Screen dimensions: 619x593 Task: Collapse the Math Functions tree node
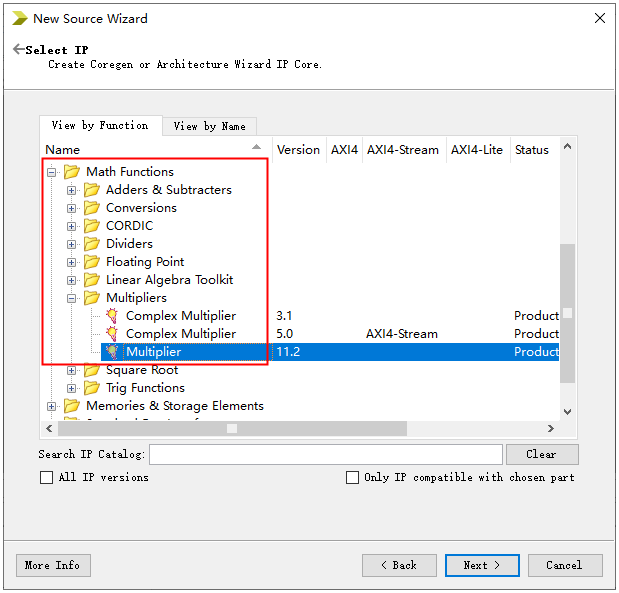[x=52, y=172]
